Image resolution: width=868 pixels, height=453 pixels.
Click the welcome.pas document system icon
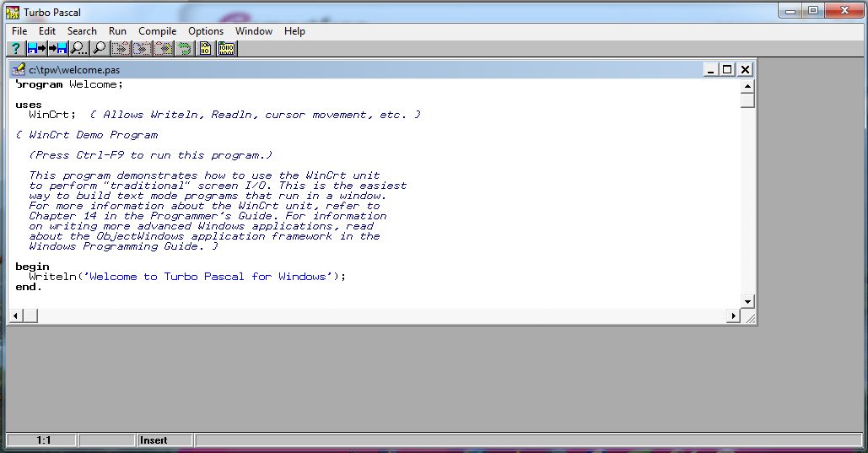point(19,69)
